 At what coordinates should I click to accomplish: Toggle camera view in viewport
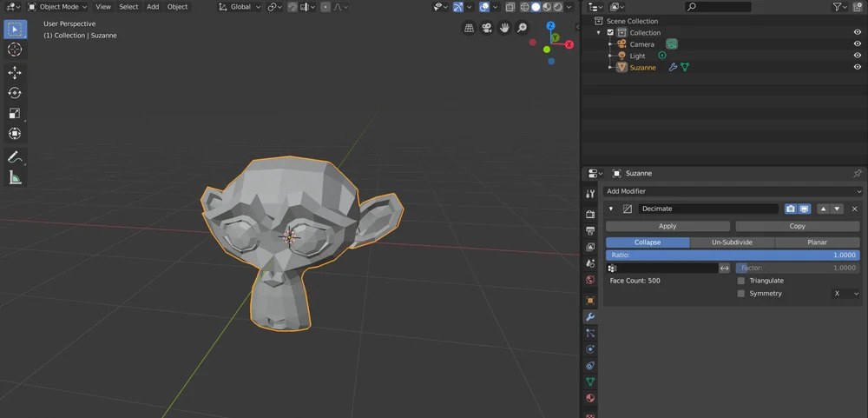[487, 28]
